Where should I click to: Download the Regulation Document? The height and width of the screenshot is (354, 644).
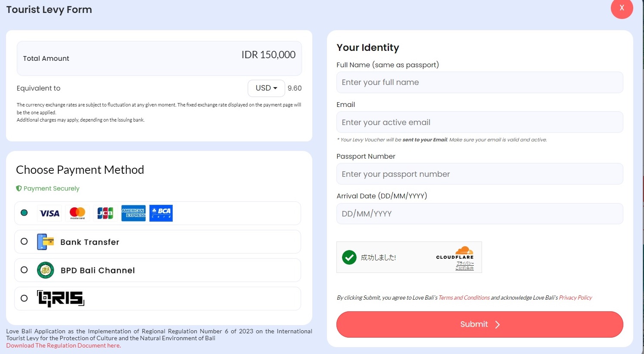pyautogui.click(x=63, y=345)
